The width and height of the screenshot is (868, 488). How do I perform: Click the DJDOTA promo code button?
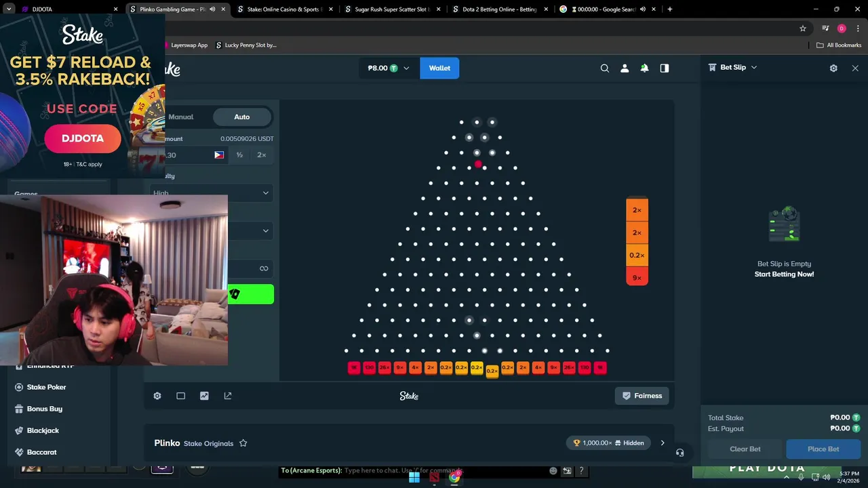click(83, 138)
